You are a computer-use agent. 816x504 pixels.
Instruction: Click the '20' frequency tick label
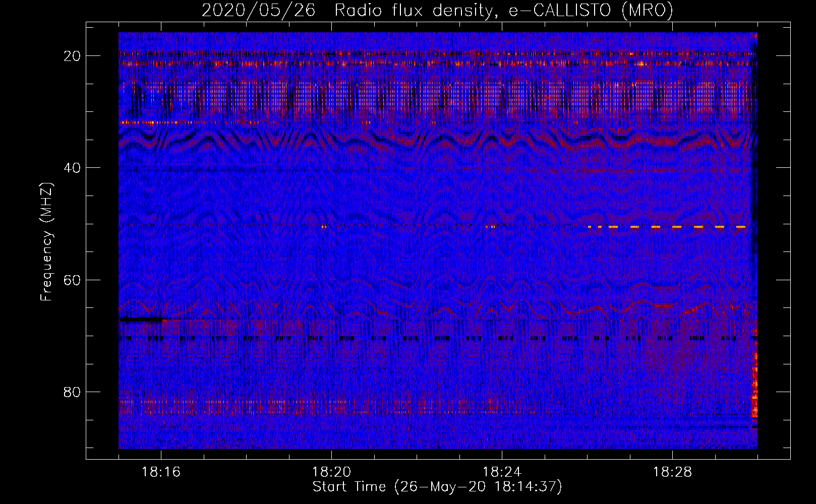tap(73, 56)
